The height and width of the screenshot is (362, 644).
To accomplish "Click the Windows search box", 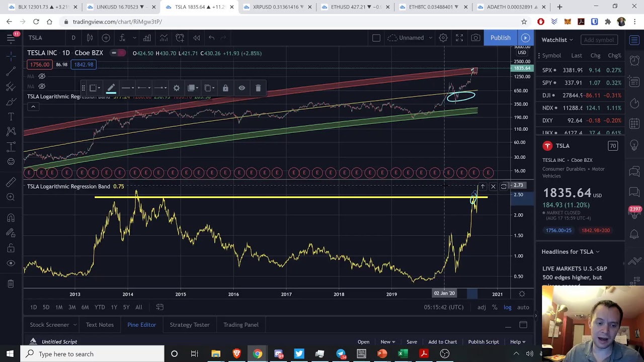I will coord(93,354).
